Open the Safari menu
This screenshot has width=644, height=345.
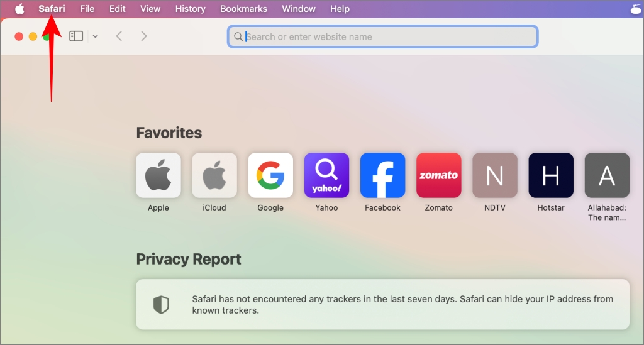coord(52,9)
